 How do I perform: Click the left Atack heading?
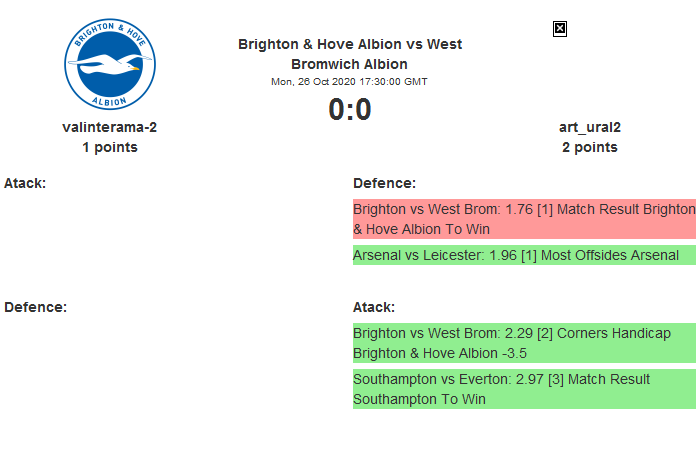coord(25,183)
